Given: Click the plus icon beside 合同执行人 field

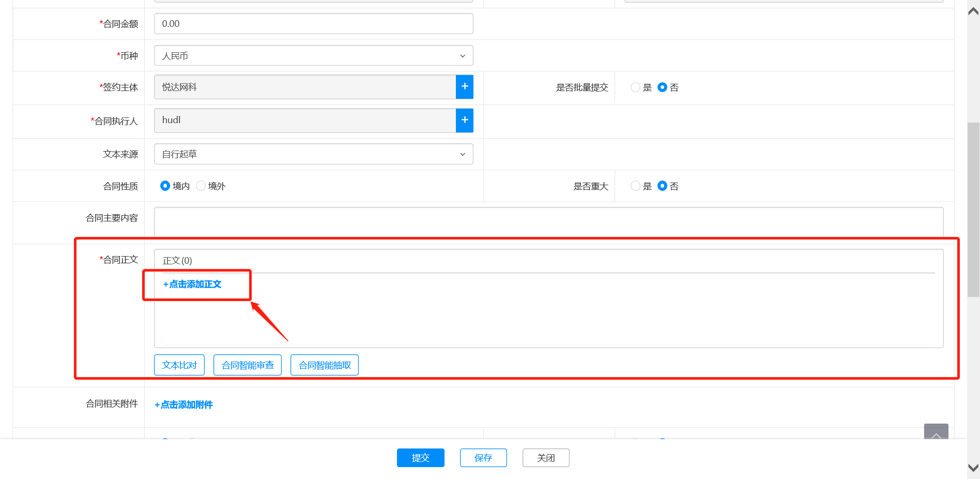Looking at the screenshot, I should 464,120.
